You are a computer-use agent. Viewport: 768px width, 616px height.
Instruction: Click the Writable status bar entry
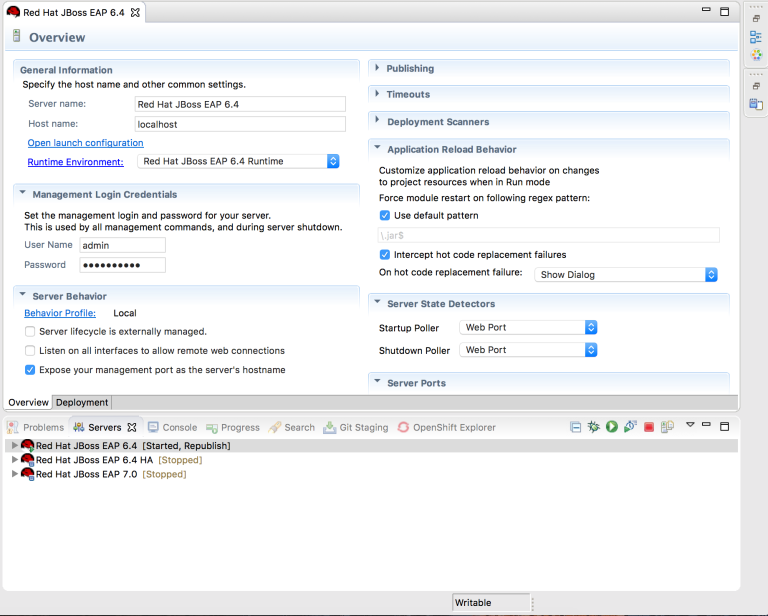tap(491, 603)
